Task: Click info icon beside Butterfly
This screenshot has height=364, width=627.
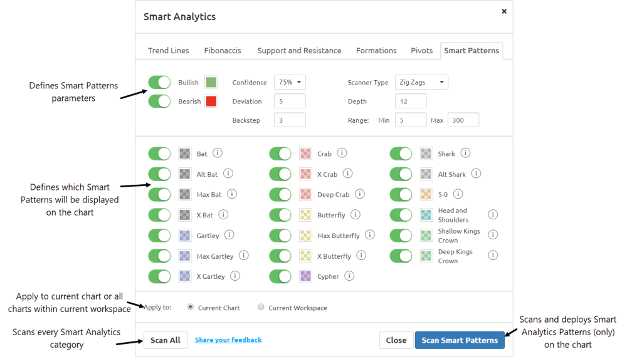Action: (355, 214)
